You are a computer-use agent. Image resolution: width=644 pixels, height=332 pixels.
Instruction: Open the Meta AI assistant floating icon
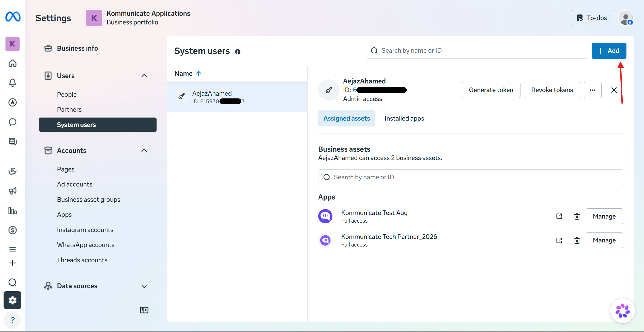click(622, 311)
